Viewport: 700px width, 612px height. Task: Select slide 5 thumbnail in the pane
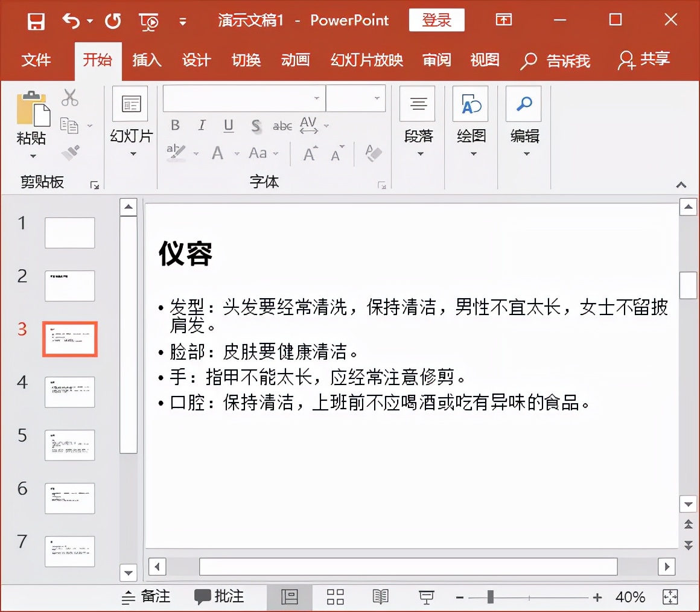69,445
